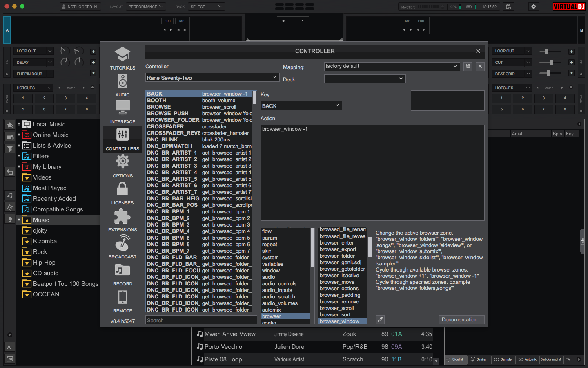The height and width of the screenshot is (368, 588).
Task: Click the settings gear icon in top bar
Action: (x=533, y=7)
